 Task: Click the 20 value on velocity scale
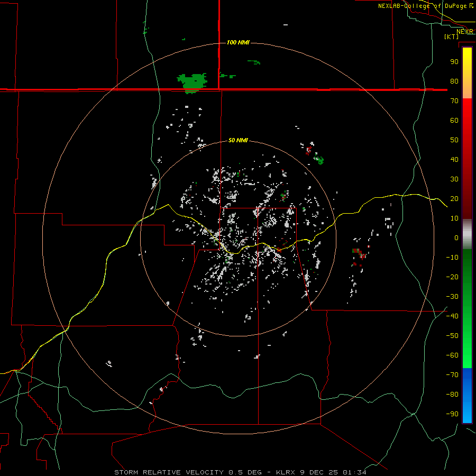pos(454,198)
